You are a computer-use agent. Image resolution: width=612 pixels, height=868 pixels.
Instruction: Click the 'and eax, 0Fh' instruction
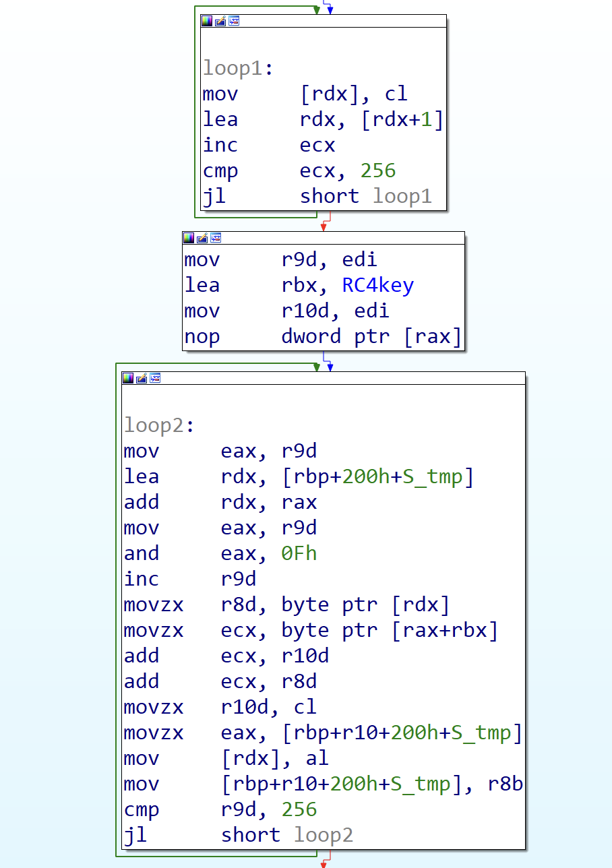pos(220,553)
